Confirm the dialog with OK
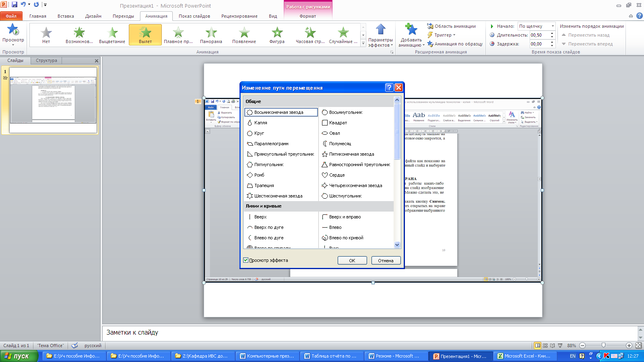 coord(352,260)
